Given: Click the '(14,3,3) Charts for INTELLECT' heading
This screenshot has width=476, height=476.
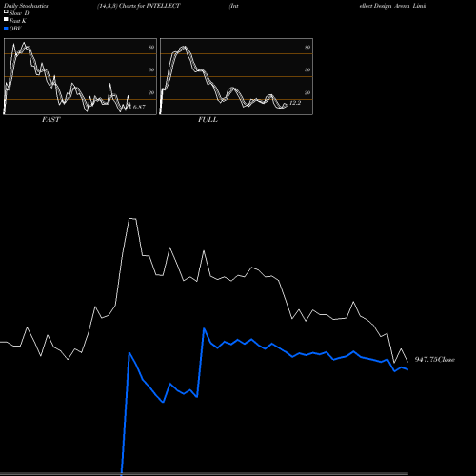Looking at the screenshot, I should 139,6.
